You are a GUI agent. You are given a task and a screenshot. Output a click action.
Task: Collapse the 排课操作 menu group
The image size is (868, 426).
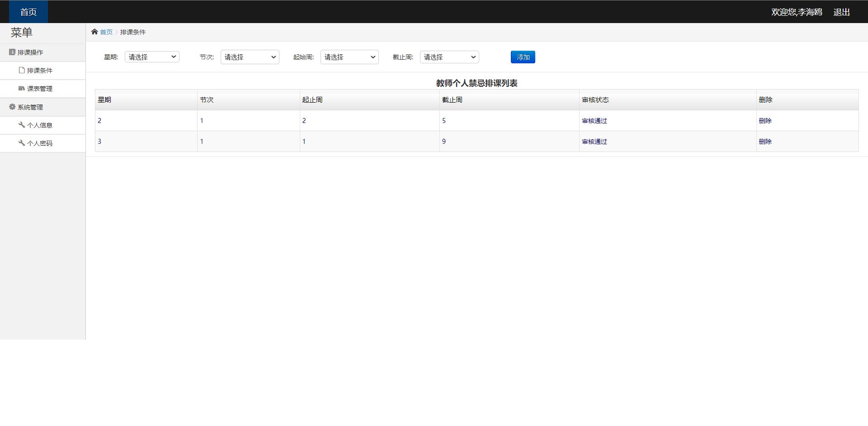(x=43, y=52)
